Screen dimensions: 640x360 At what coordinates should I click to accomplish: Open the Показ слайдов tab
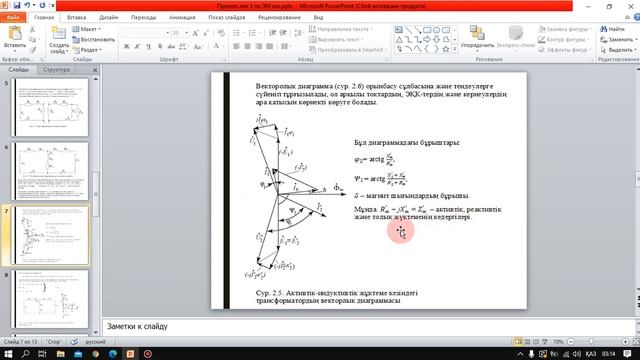tap(227, 17)
